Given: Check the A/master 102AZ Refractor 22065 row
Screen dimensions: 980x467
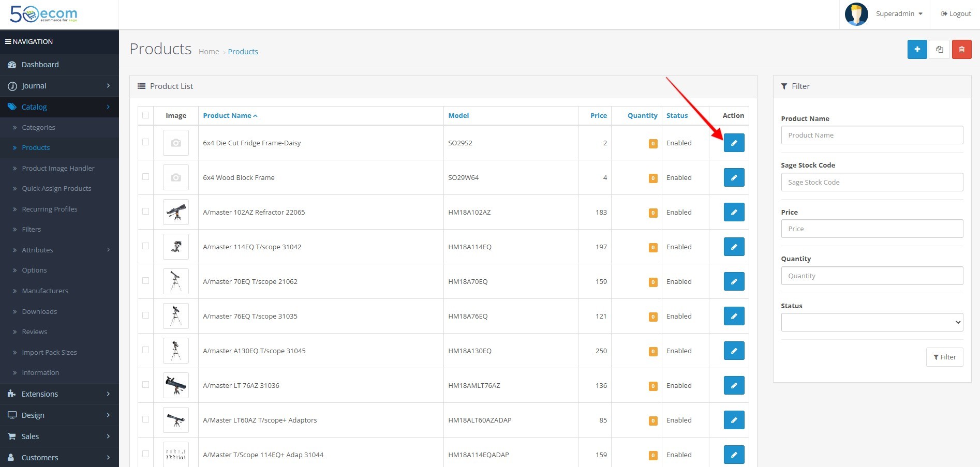Looking at the screenshot, I should pos(145,211).
